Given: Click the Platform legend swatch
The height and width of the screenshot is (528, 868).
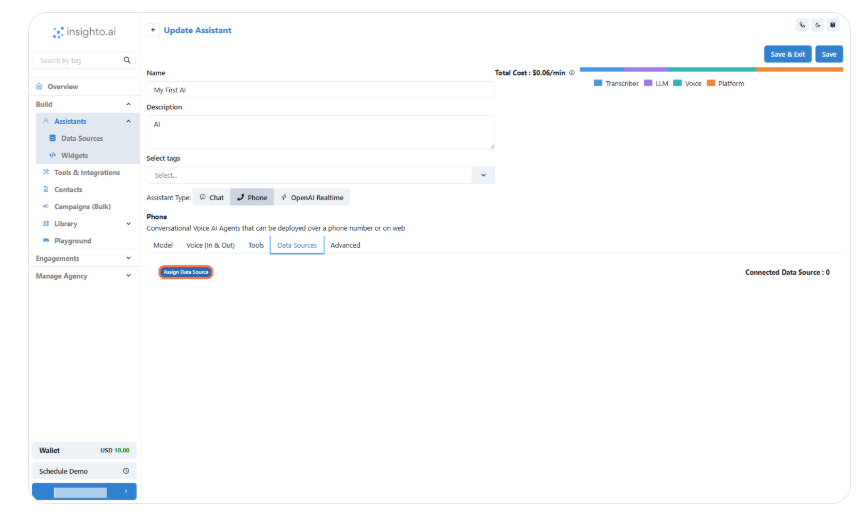Looking at the screenshot, I should (x=711, y=83).
